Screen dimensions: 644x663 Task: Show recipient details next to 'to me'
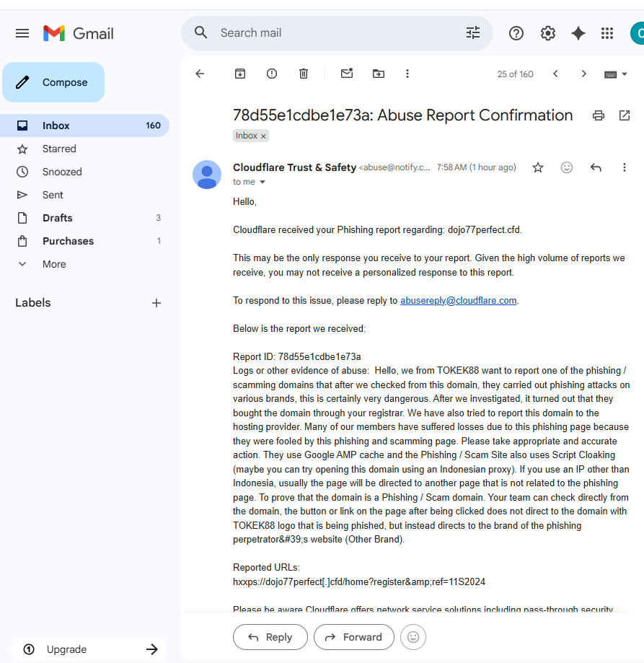pos(263,182)
